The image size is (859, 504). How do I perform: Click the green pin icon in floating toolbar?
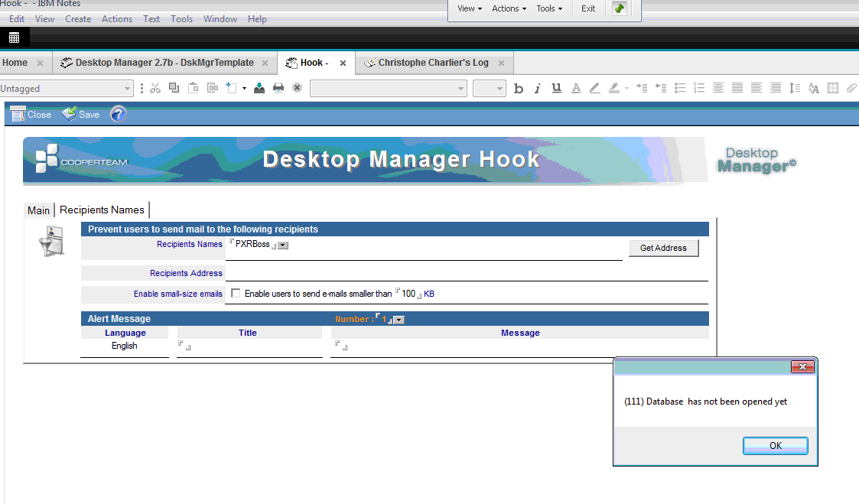point(620,8)
